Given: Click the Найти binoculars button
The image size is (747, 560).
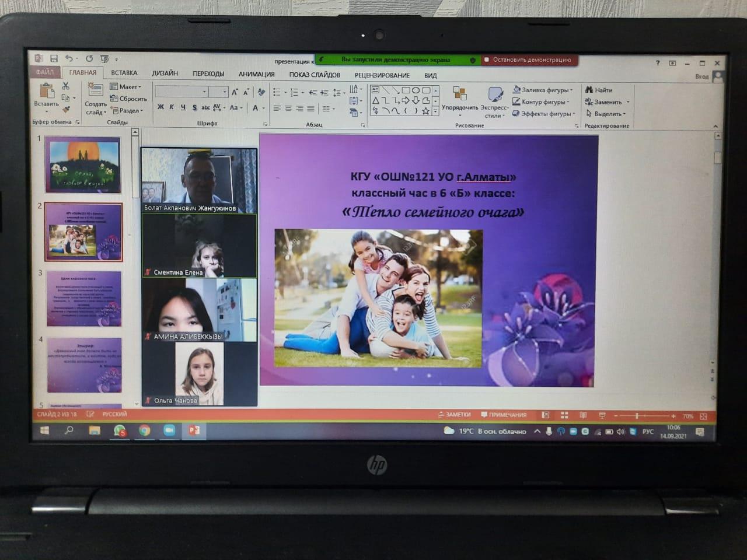Looking at the screenshot, I should point(599,90).
